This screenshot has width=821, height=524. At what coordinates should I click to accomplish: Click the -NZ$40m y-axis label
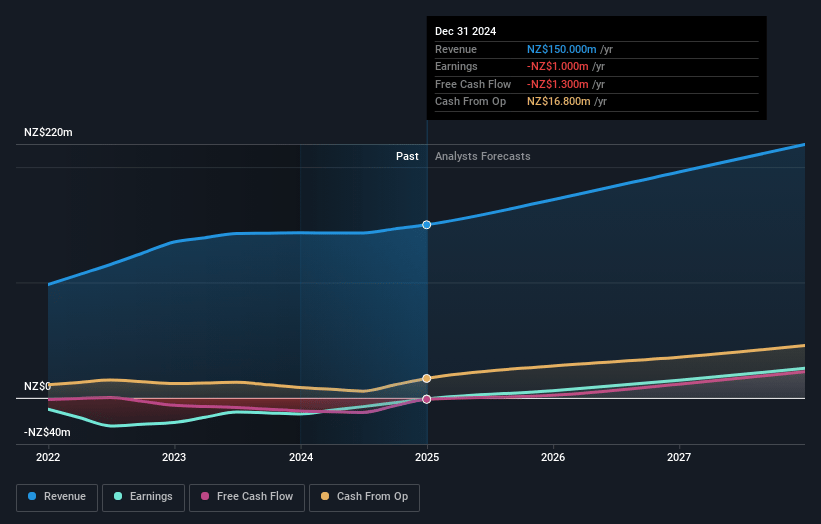47,432
